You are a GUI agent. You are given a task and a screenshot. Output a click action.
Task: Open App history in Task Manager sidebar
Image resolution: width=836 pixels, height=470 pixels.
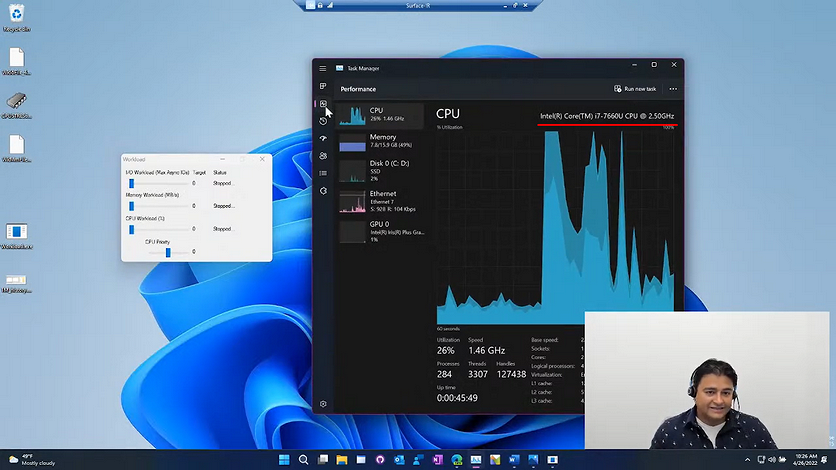pos(323,121)
